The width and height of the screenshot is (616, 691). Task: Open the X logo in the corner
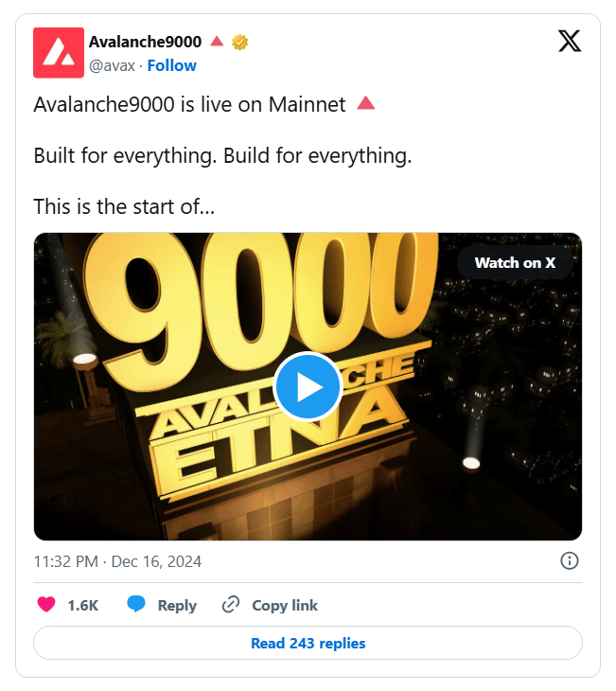click(570, 42)
